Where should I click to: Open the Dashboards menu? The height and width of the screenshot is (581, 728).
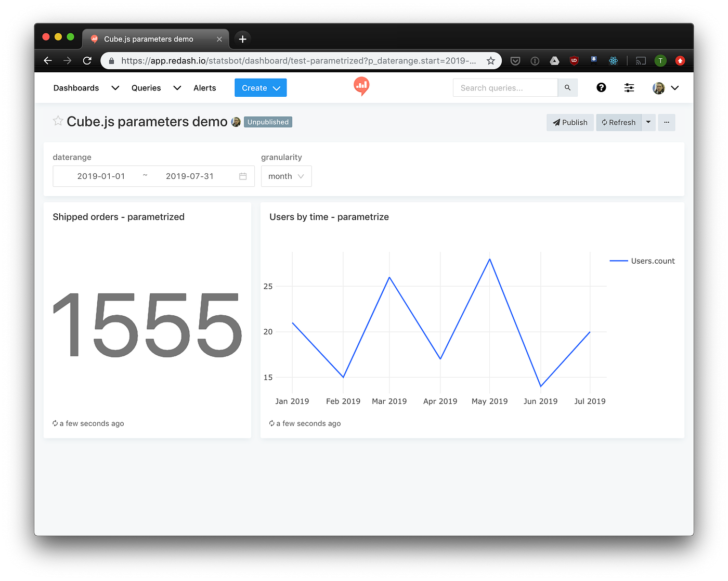(x=76, y=87)
